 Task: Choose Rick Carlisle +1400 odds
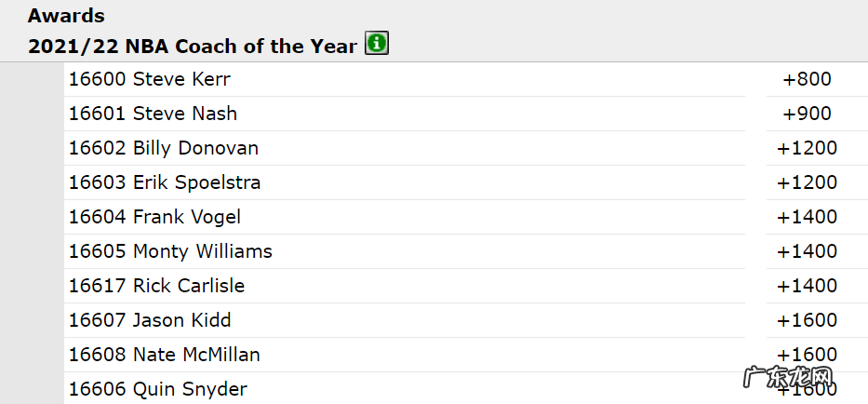click(x=807, y=286)
